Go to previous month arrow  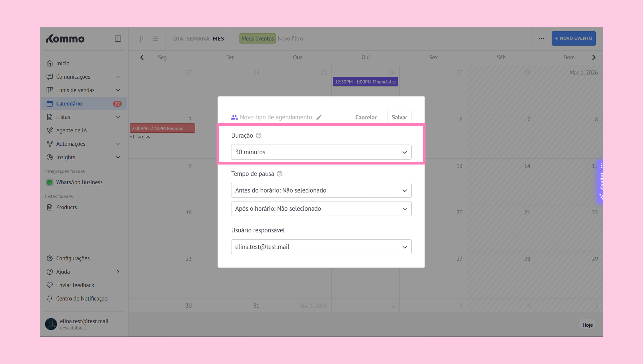tap(142, 57)
